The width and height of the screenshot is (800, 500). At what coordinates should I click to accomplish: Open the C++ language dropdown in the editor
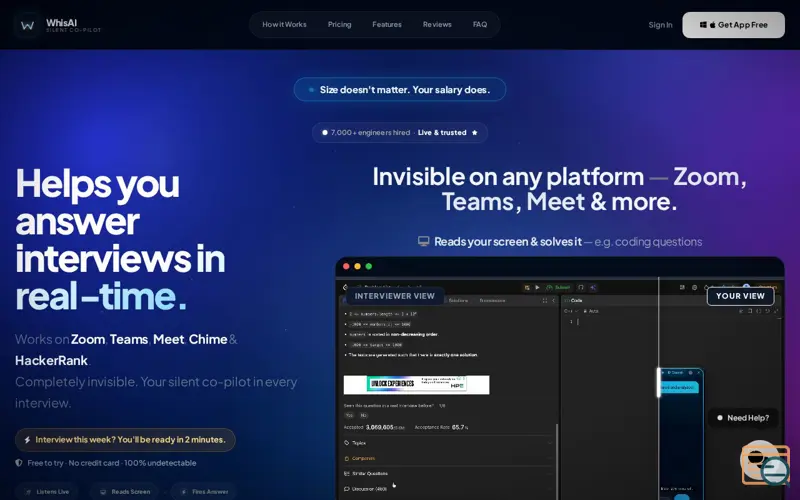click(571, 311)
